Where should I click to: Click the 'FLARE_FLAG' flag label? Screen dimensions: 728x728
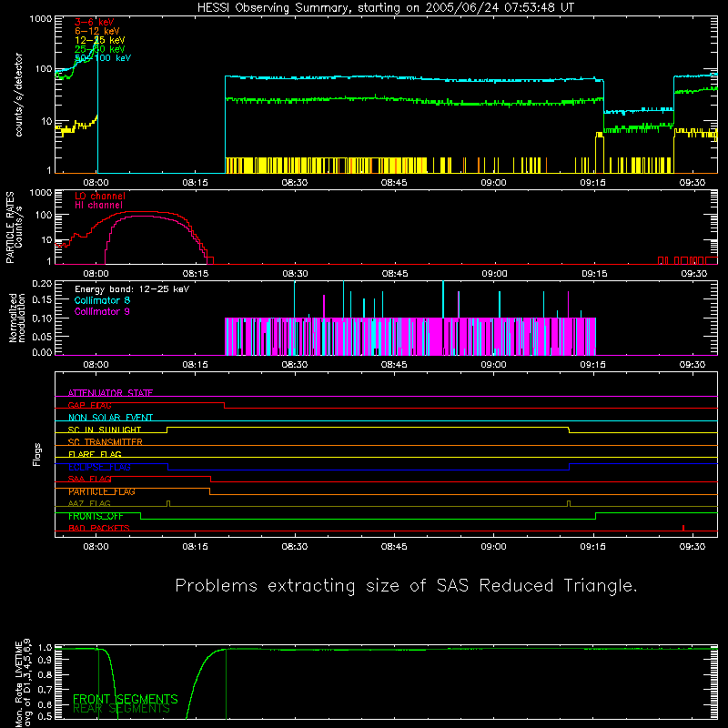pyautogui.click(x=95, y=454)
